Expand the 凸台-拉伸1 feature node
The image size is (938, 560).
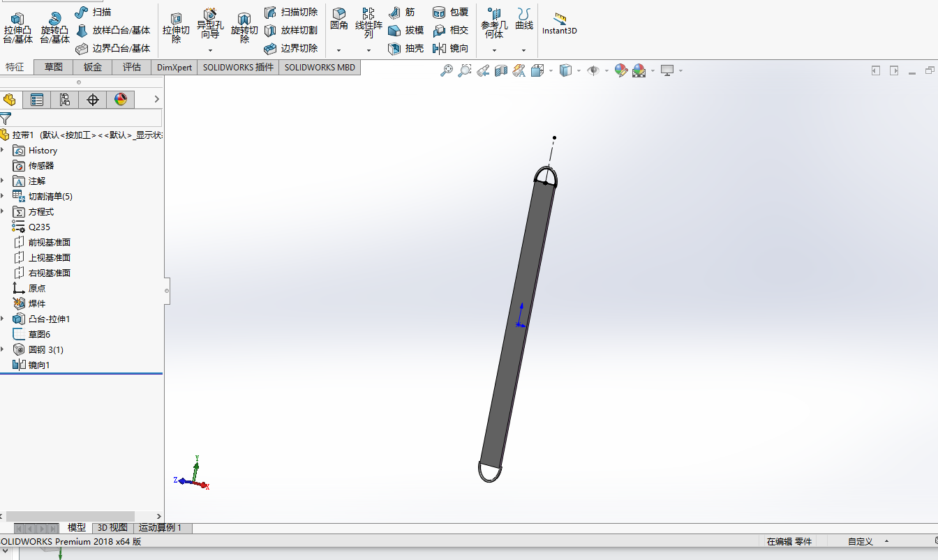[x=3, y=319]
